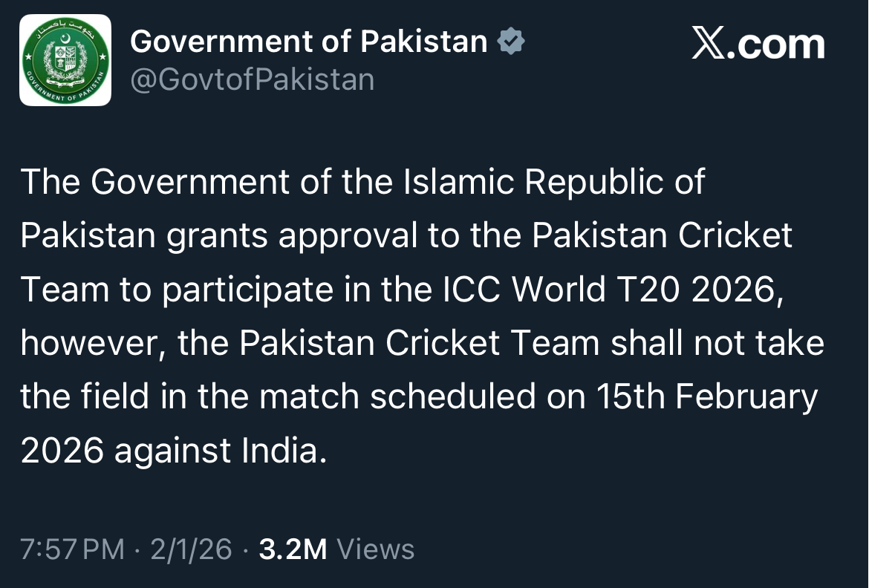Click the 2/1/26 post date

[x=191, y=549]
